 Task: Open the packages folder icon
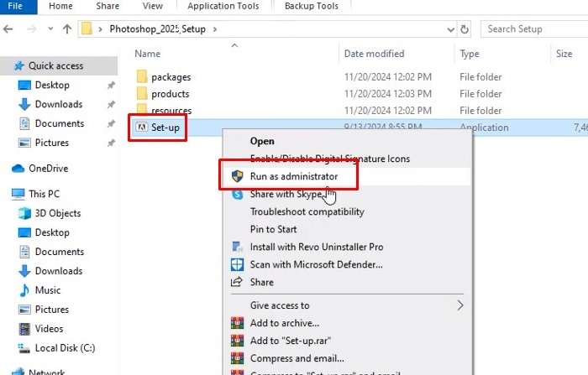pos(142,76)
